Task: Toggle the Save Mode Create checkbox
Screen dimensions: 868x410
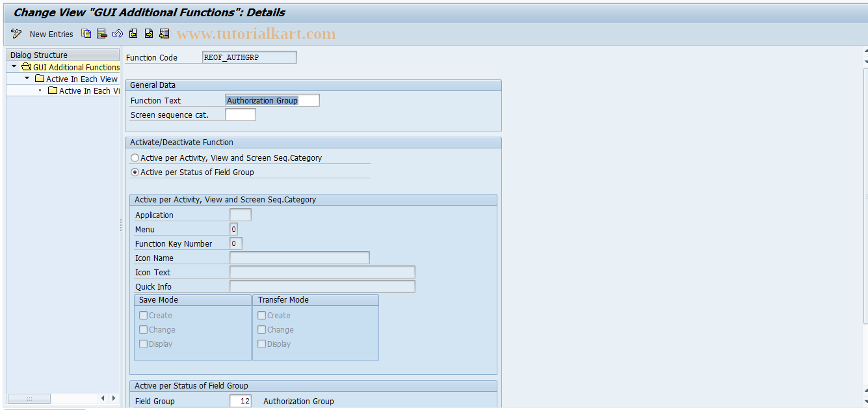Action: [x=143, y=315]
